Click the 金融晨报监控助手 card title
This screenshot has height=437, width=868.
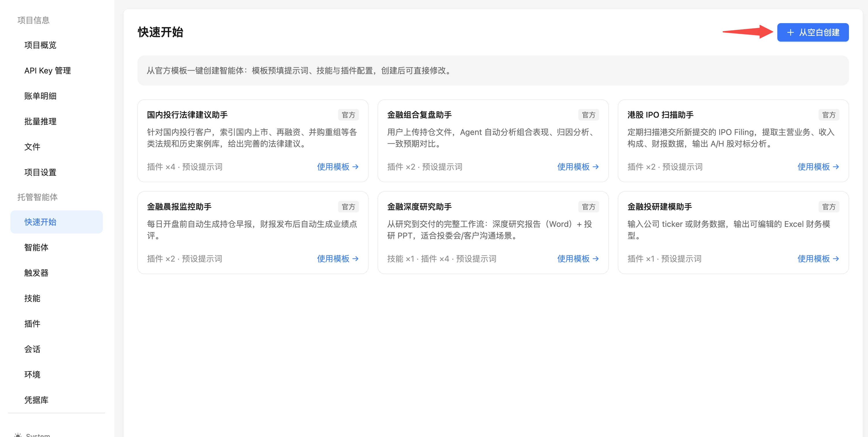click(x=179, y=207)
